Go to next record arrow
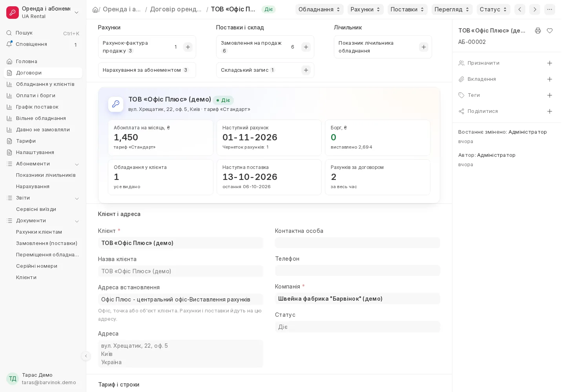 coord(535,9)
